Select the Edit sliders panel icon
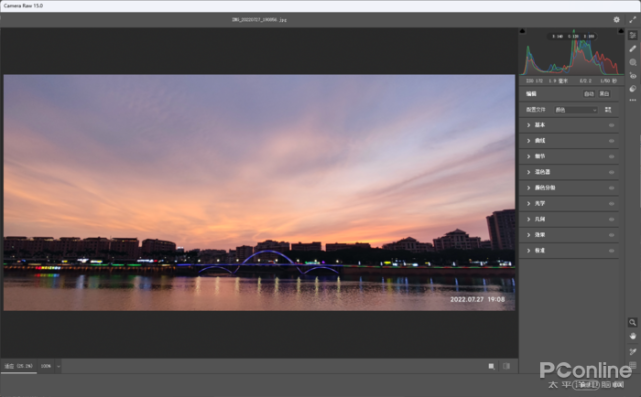The height and width of the screenshot is (397, 641). pyautogui.click(x=633, y=36)
